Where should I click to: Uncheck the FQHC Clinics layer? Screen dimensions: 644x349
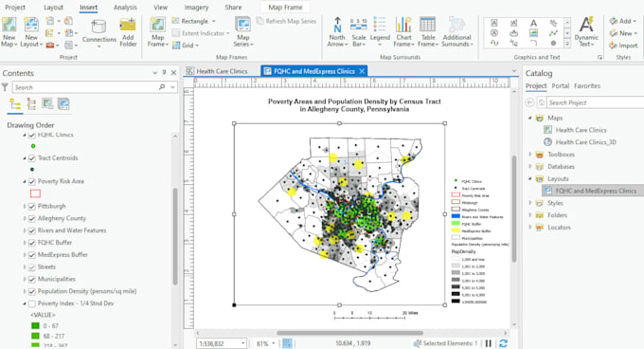tap(32, 135)
